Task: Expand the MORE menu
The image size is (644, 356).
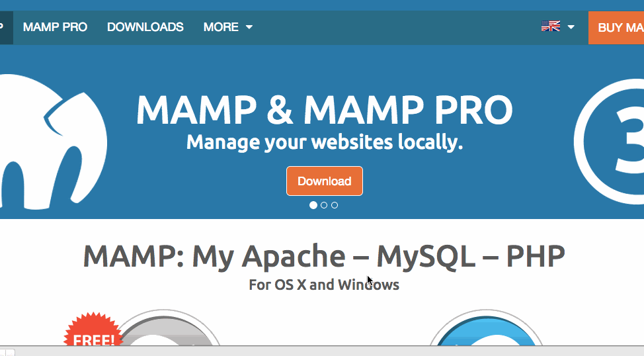Action: (228, 27)
